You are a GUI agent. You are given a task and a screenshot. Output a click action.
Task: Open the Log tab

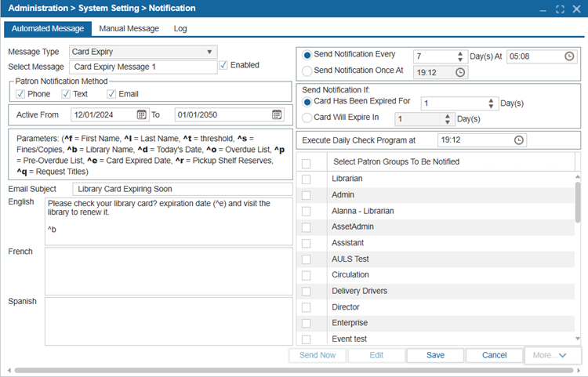click(x=180, y=28)
